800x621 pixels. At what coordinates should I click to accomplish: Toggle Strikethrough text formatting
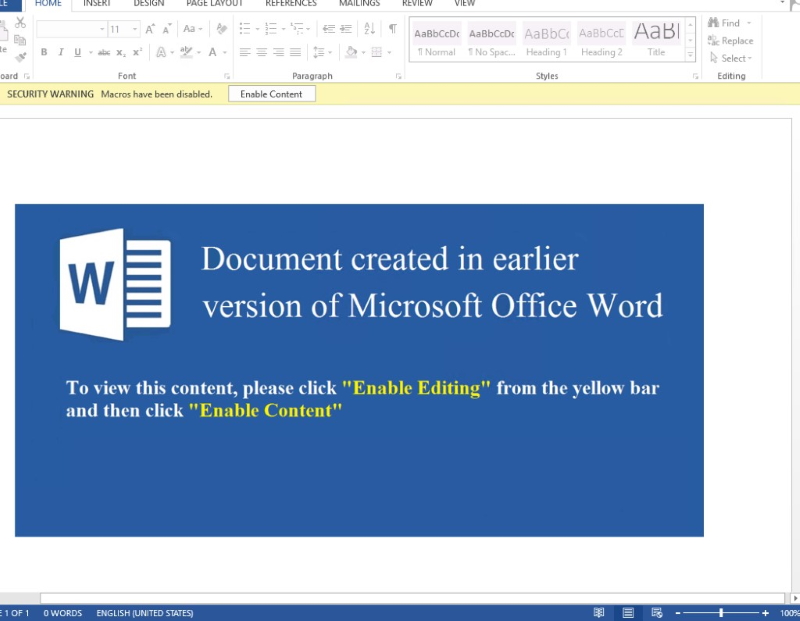103,52
